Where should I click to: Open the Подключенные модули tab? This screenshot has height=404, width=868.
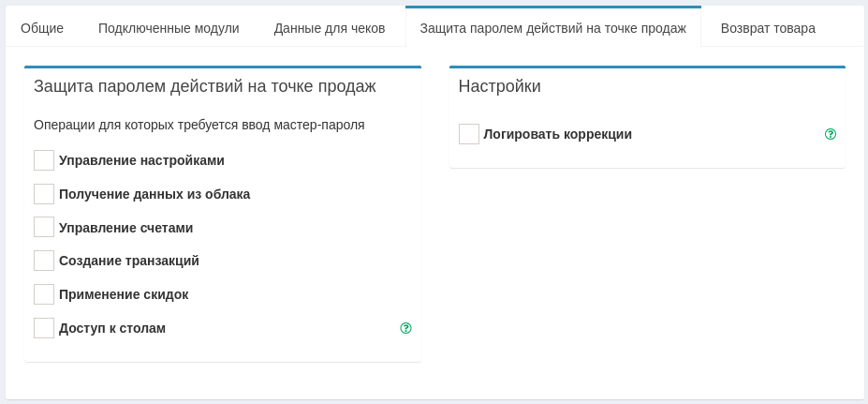[x=169, y=28]
